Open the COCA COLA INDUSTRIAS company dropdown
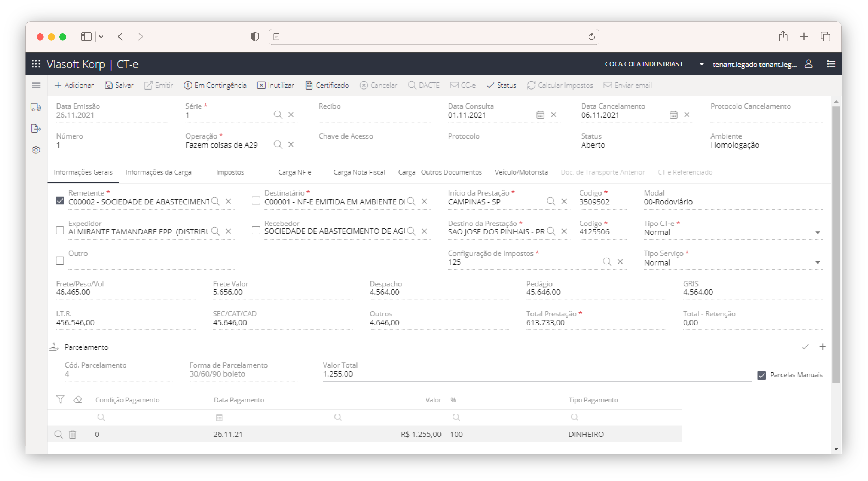The image size is (868, 481). (701, 64)
